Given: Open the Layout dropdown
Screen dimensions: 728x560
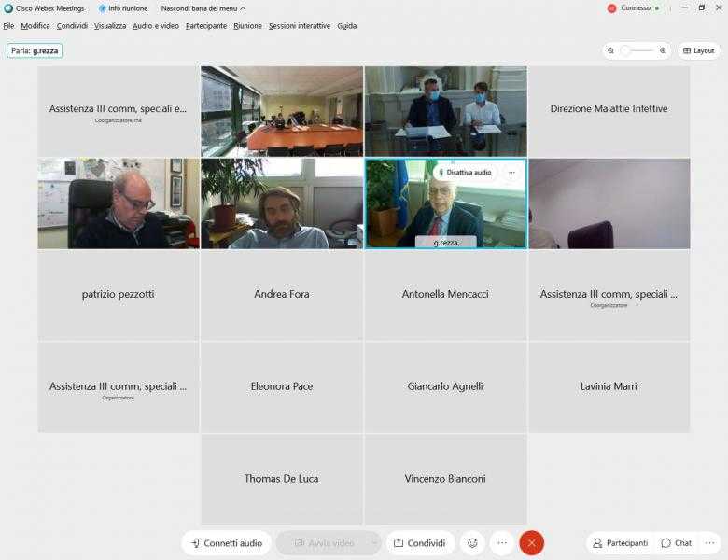Looking at the screenshot, I should click(698, 50).
